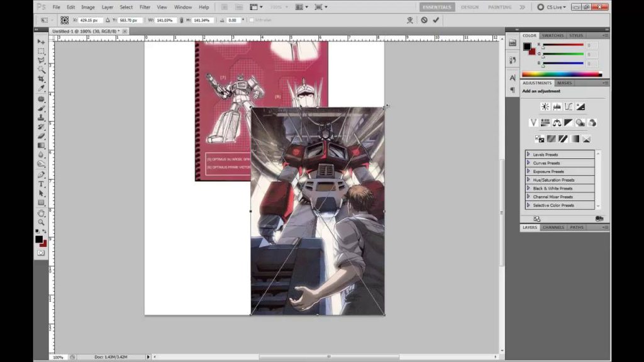This screenshot has width=644, height=362.
Task: Switch to the Essentials workspace
Action: click(436, 7)
